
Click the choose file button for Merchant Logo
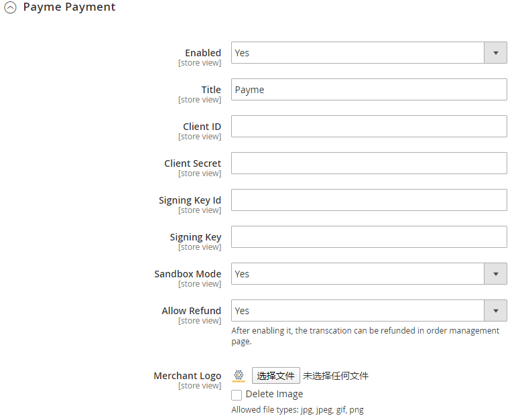(x=275, y=376)
